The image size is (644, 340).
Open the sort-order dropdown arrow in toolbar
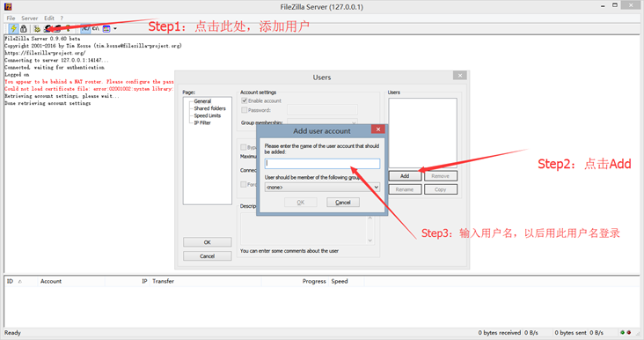(115, 28)
